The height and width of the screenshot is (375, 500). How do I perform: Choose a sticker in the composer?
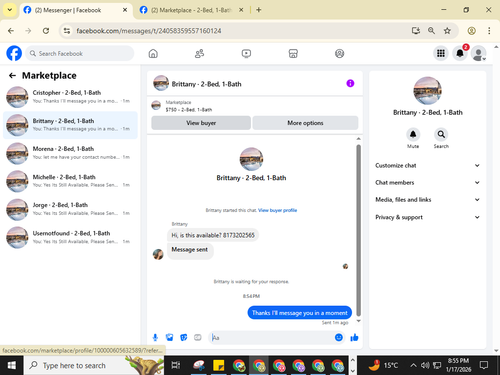pyautogui.click(x=184, y=338)
